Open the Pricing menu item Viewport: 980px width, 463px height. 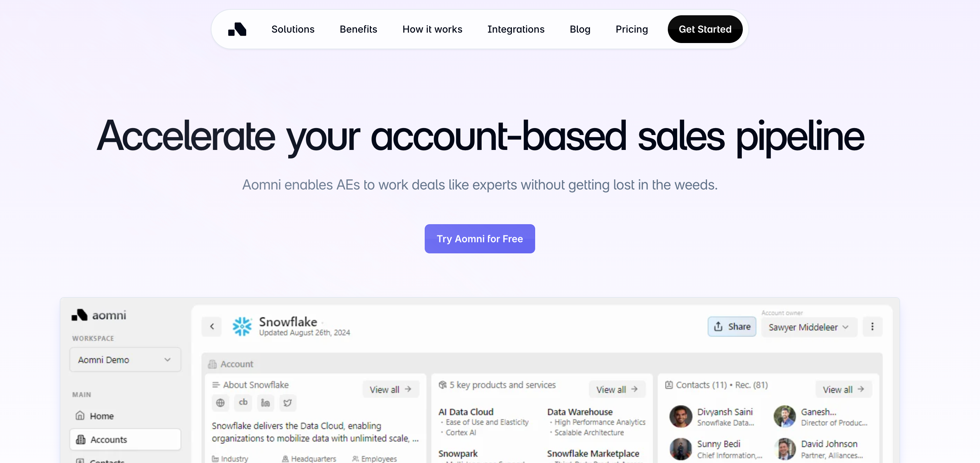[x=632, y=29]
